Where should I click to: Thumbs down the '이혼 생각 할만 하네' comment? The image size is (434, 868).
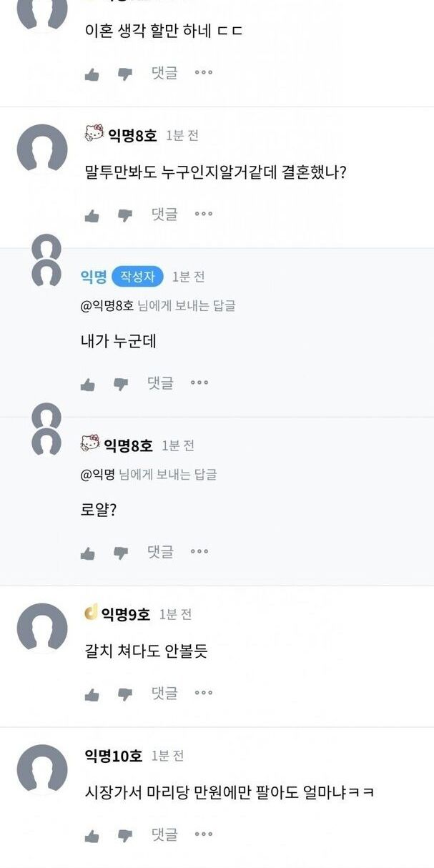[125, 74]
